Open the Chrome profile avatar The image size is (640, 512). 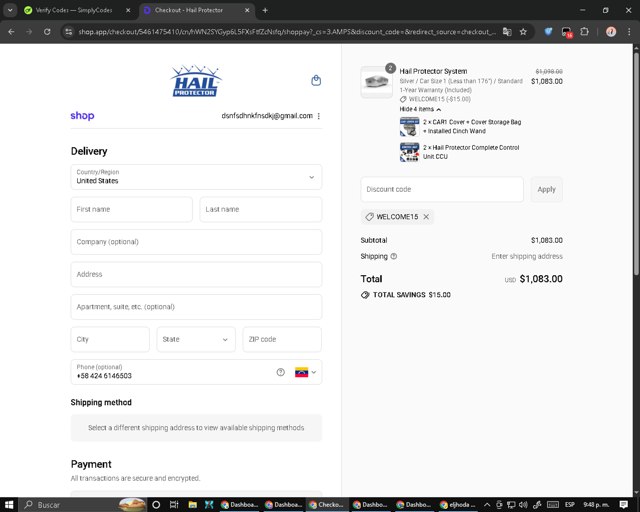click(x=611, y=32)
